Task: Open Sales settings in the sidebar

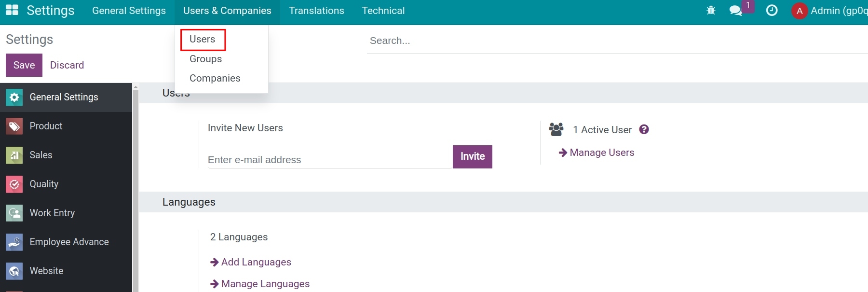Action: [66, 155]
